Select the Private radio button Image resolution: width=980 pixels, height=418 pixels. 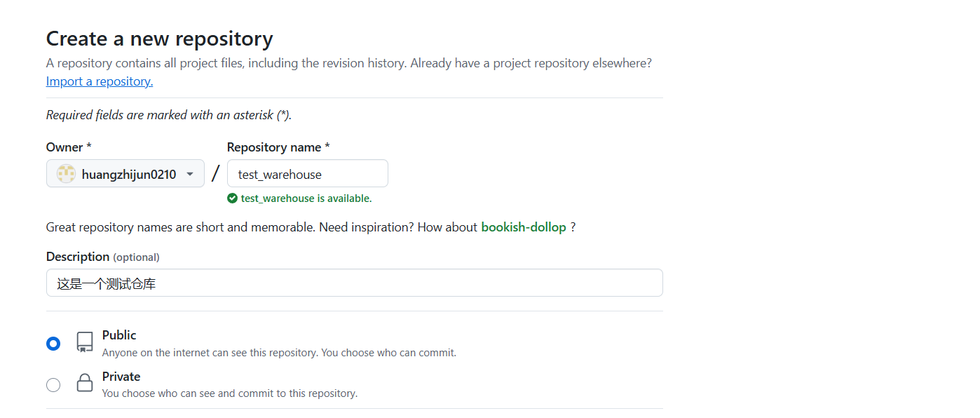(53, 385)
